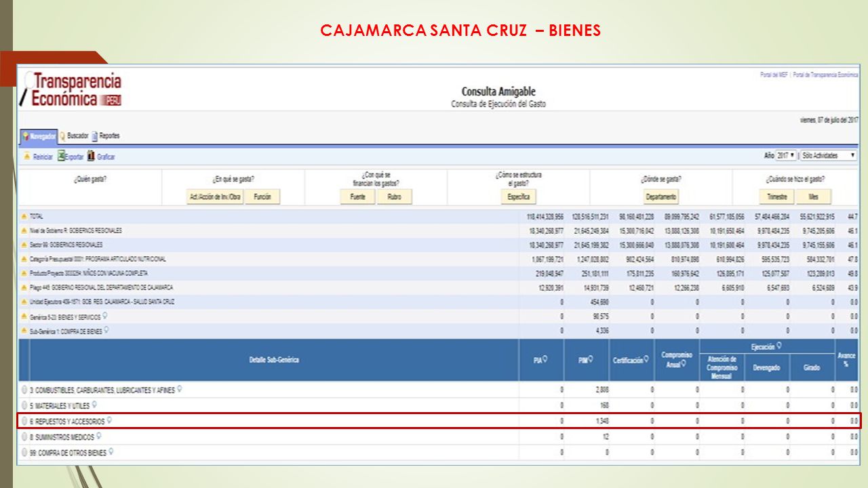Open the Portal de Transparencia Económica link
The width and height of the screenshot is (868, 488).
tap(825, 75)
